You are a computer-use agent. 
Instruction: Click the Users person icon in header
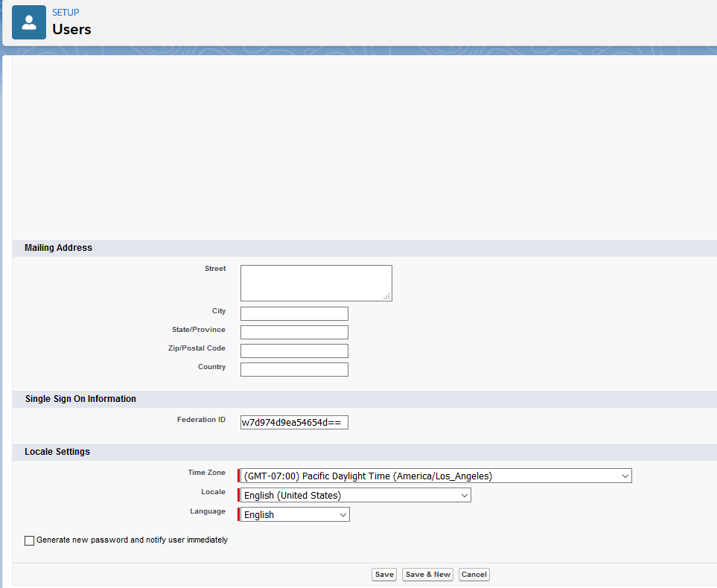click(x=29, y=22)
